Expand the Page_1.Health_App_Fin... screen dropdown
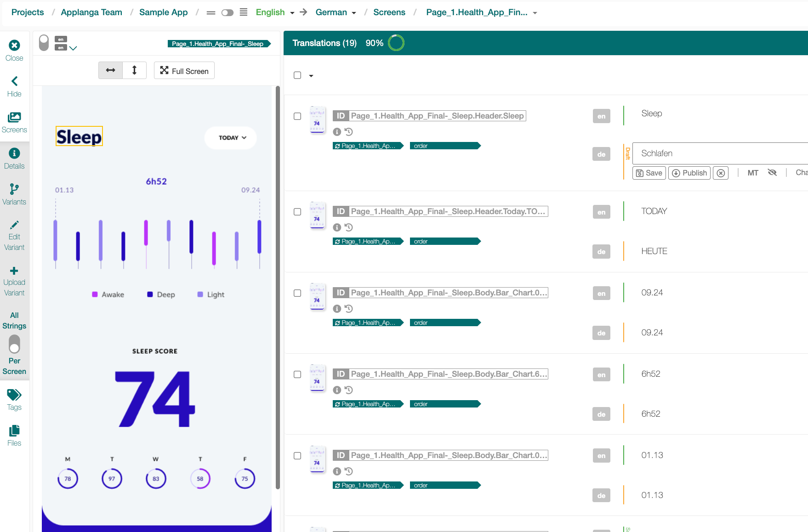Screen dimensions: 808x532 [535, 13]
